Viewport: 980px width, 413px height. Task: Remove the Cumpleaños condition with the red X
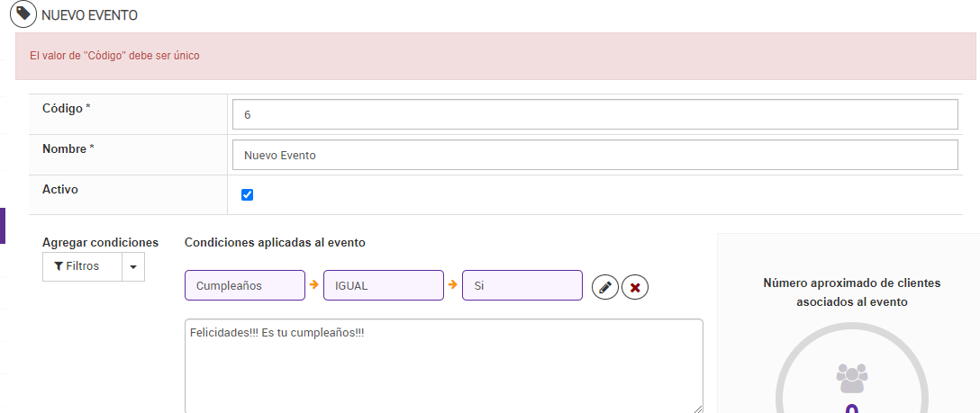pyautogui.click(x=635, y=287)
